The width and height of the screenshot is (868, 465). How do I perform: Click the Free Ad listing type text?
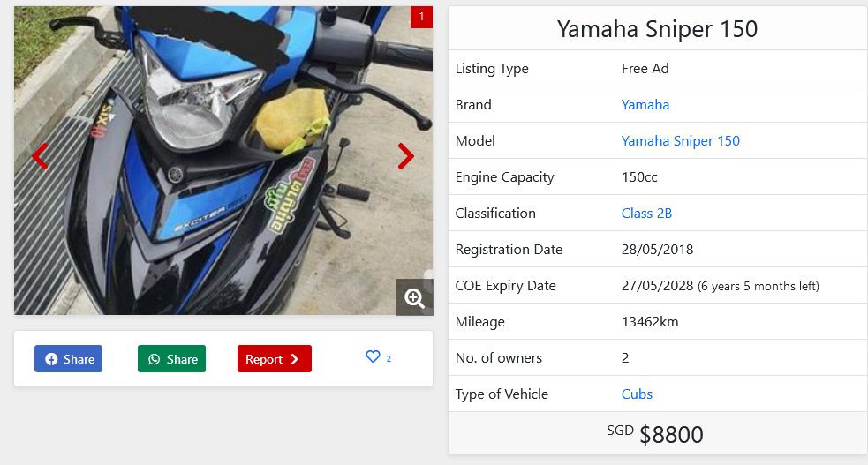(x=645, y=68)
